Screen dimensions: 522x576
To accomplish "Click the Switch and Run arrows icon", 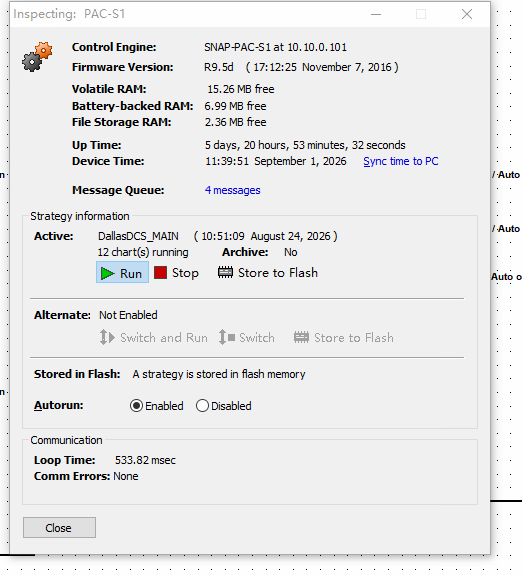I will (107, 337).
